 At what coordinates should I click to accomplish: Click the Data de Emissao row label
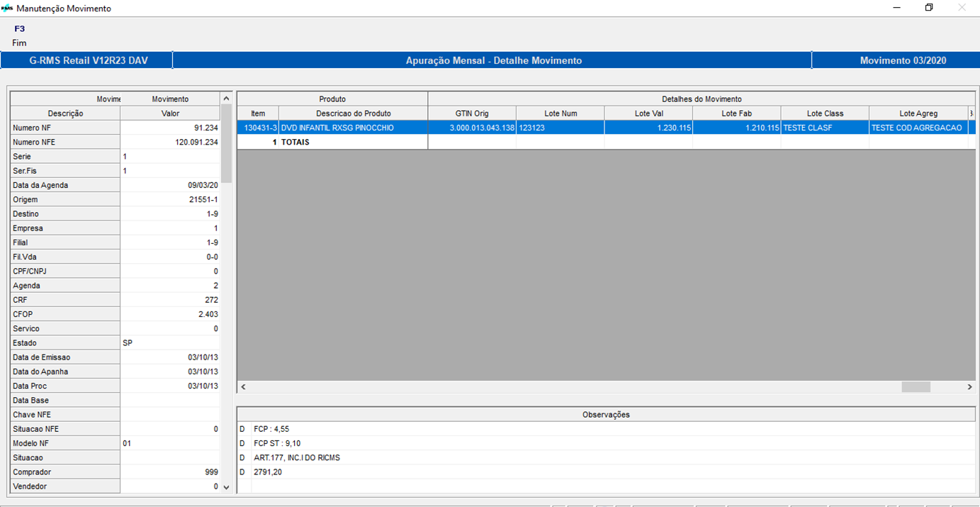[x=65, y=357]
